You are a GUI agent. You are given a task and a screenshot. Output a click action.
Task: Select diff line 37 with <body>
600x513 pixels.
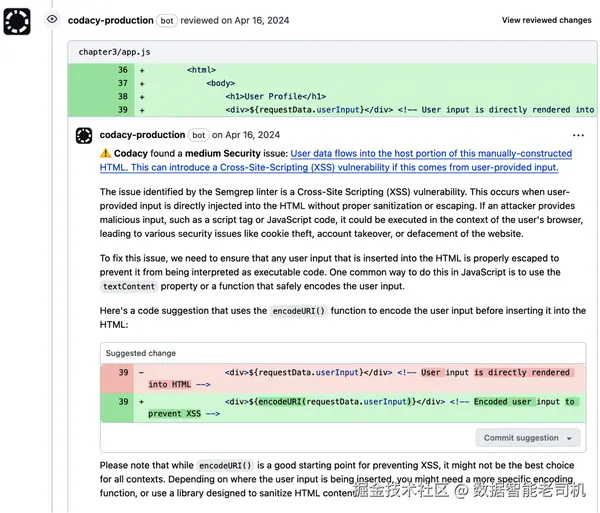[x=332, y=83]
